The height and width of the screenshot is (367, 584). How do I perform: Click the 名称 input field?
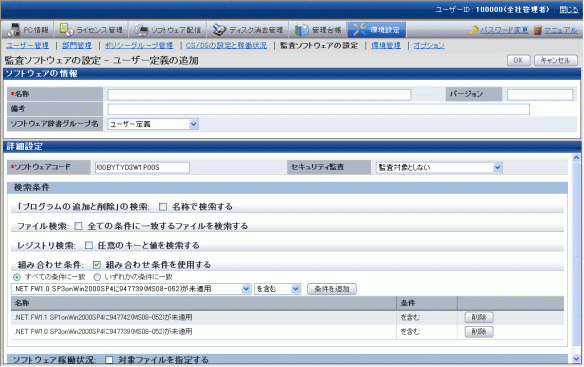(259, 95)
